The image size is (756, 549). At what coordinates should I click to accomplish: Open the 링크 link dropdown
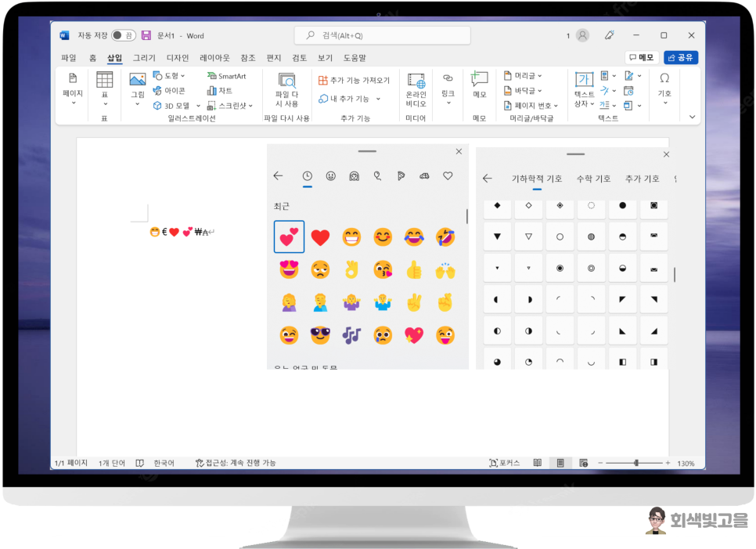tap(448, 90)
